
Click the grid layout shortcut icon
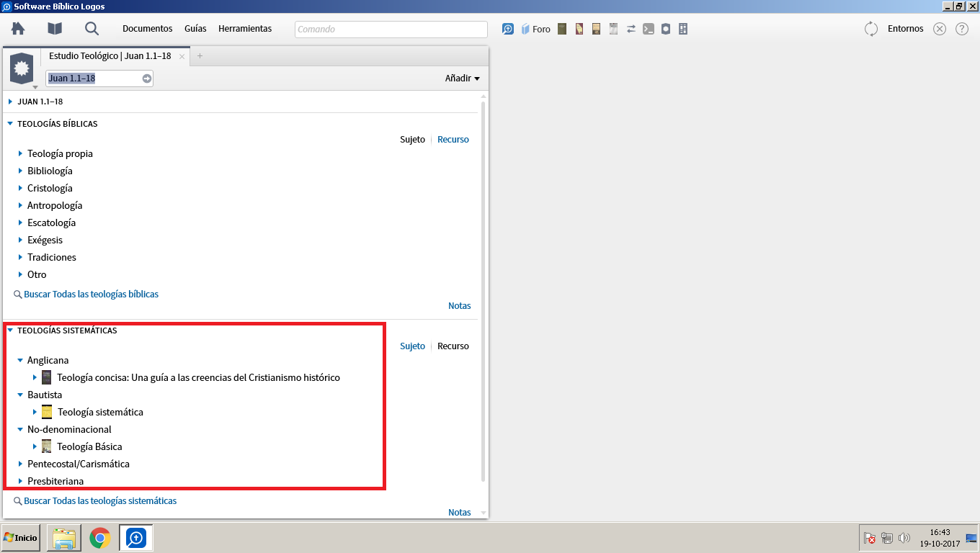[x=683, y=29]
